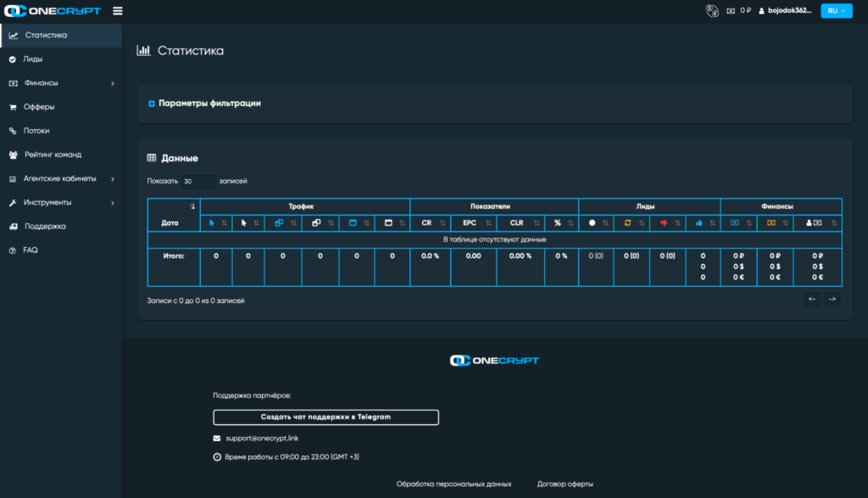Click 'Записи с 0 до 0 из 0 записей'
The image size is (868, 498).
pyautogui.click(x=196, y=301)
